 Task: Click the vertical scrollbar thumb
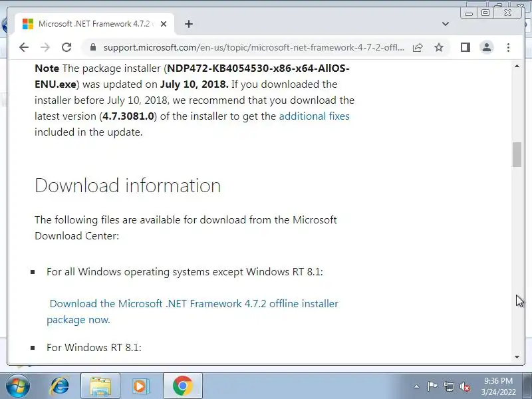[517, 155]
